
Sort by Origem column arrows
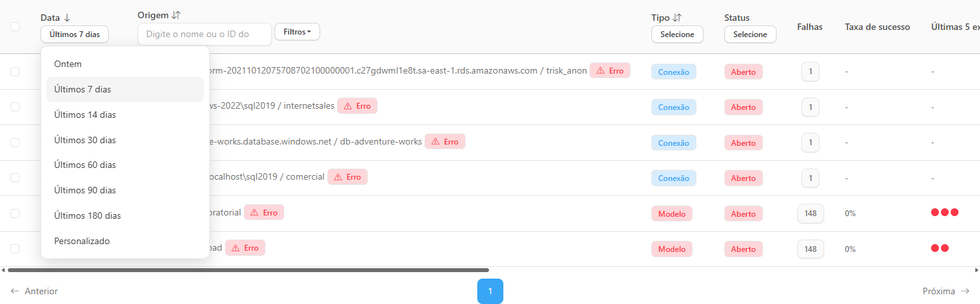tap(176, 14)
